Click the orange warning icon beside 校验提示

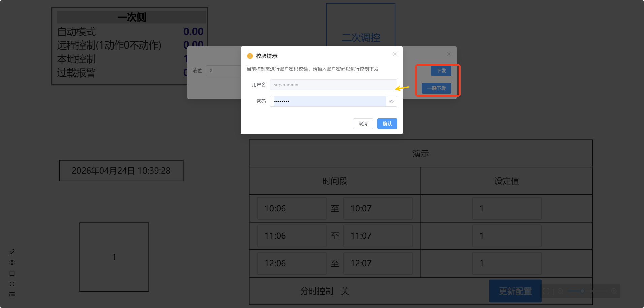coord(250,56)
